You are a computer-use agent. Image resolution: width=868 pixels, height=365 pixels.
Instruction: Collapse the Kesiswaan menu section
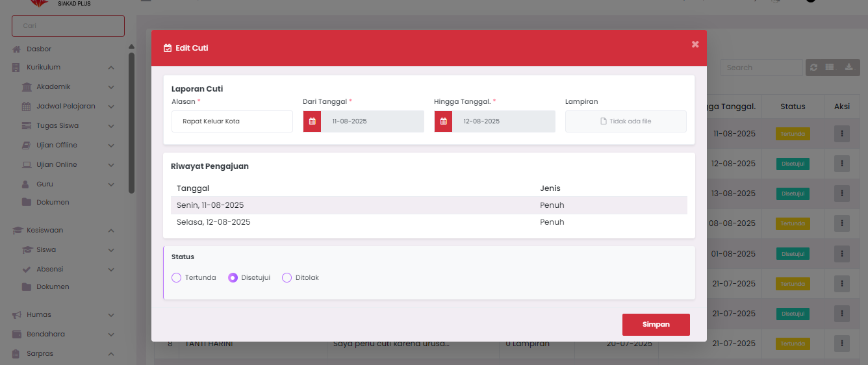(x=111, y=231)
